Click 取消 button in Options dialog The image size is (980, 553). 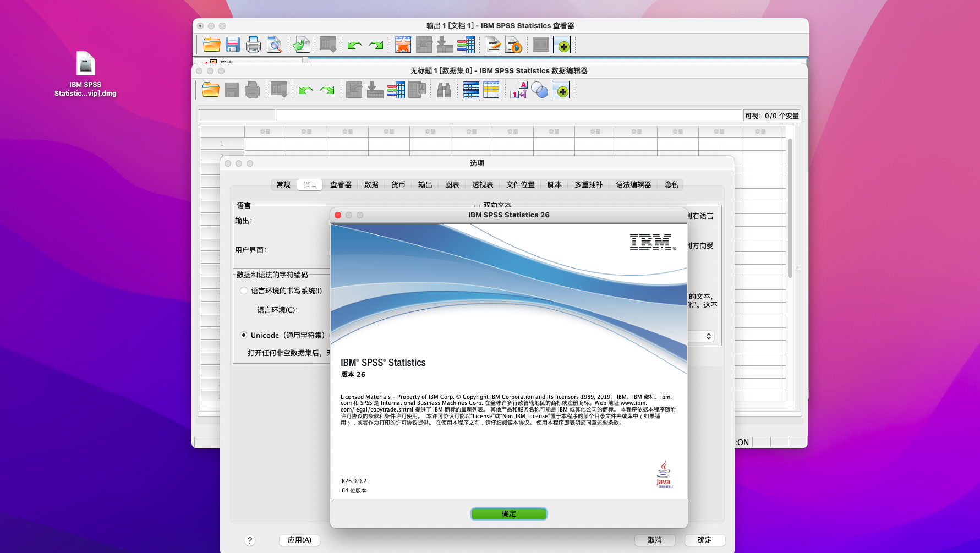click(x=654, y=540)
